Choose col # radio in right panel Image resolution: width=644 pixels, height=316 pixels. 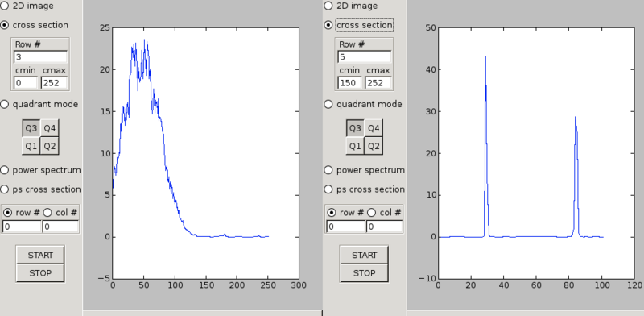coord(371,213)
